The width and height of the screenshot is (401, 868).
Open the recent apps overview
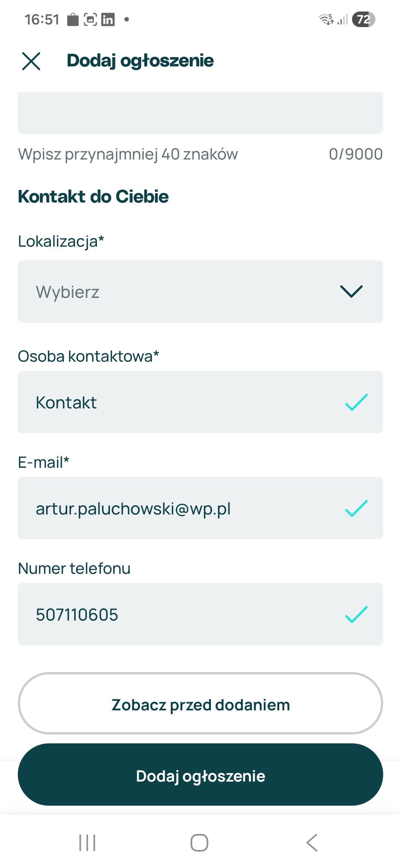(88, 843)
